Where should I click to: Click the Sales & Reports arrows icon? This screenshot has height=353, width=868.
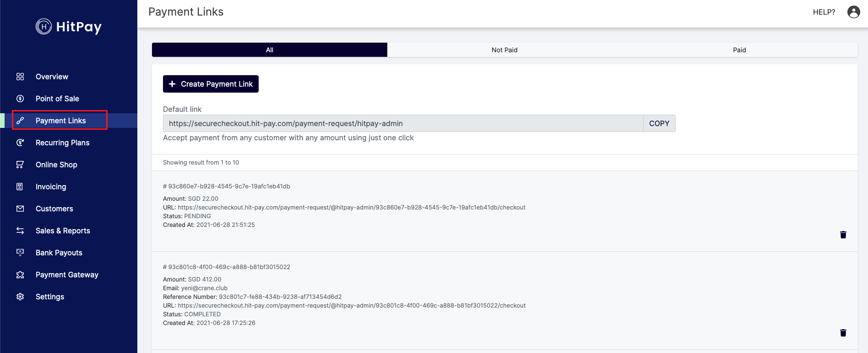pyautogui.click(x=20, y=231)
